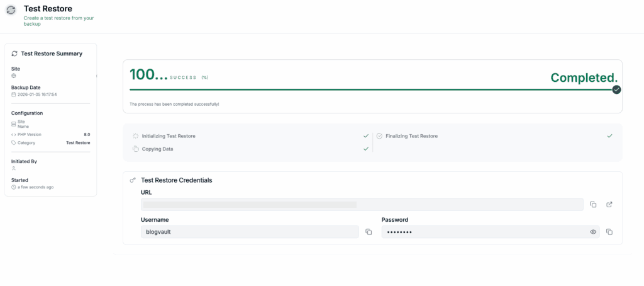Click the Test Restore page title

[x=48, y=9]
